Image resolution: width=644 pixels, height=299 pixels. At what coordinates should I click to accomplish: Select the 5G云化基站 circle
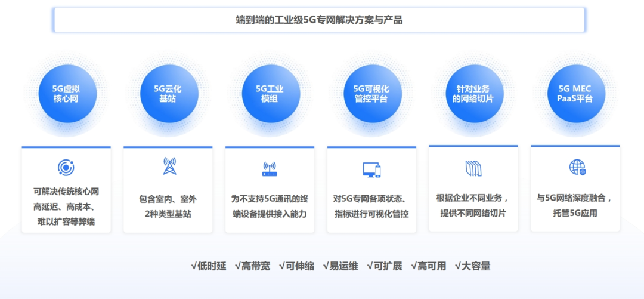click(169, 94)
